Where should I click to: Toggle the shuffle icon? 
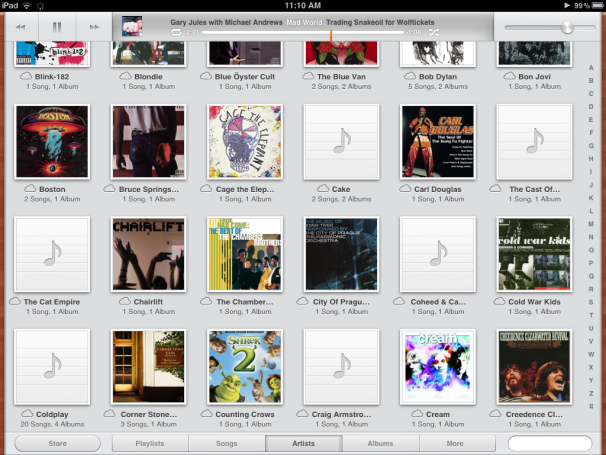(x=434, y=32)
